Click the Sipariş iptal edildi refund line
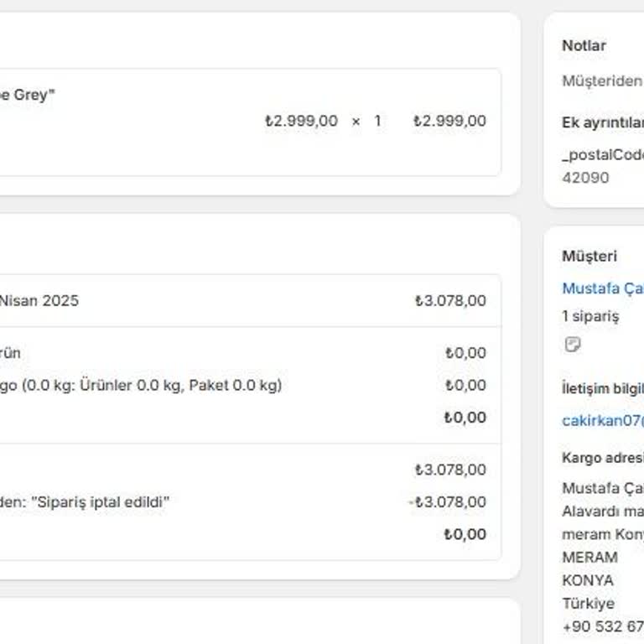This screenshot has height=644, width=644. (85, 502)
